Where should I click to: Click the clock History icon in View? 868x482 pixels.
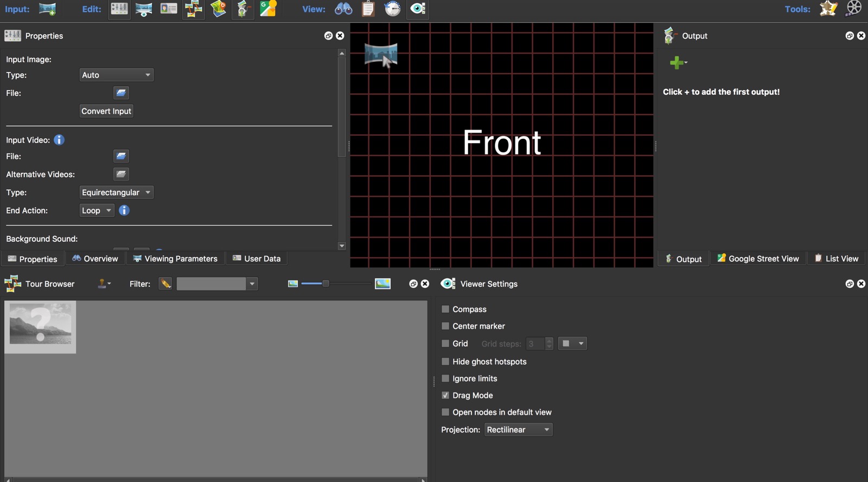393,9
